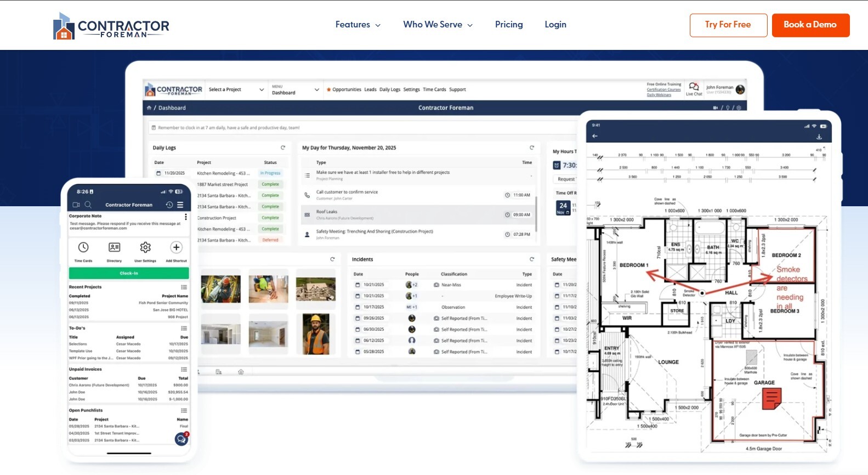Refresh the Daily Logs panel
Image resolution: width=868 pixels, height=475 pixels.
tap(283, 148)
